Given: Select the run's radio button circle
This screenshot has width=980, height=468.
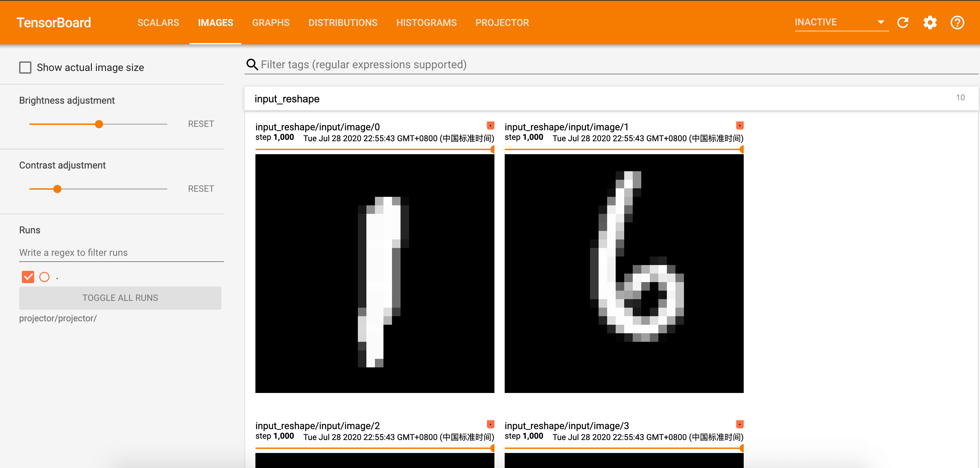Looking at the screenshot, I should tap(44, 277).
